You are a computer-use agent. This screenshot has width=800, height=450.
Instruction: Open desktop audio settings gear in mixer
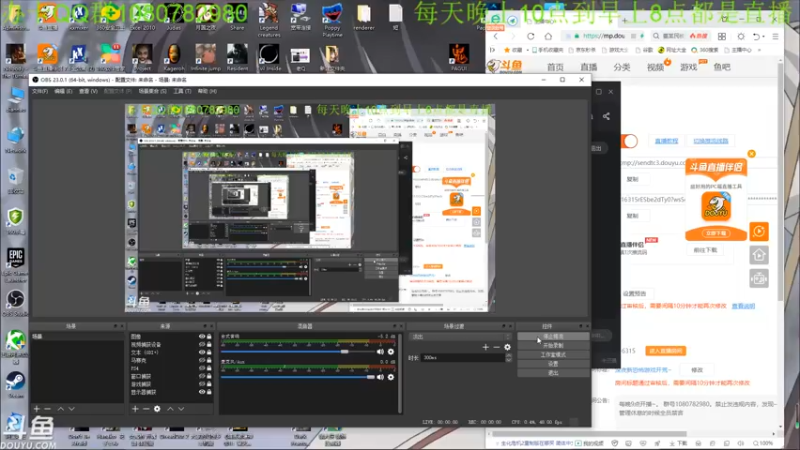click(391, 352)
